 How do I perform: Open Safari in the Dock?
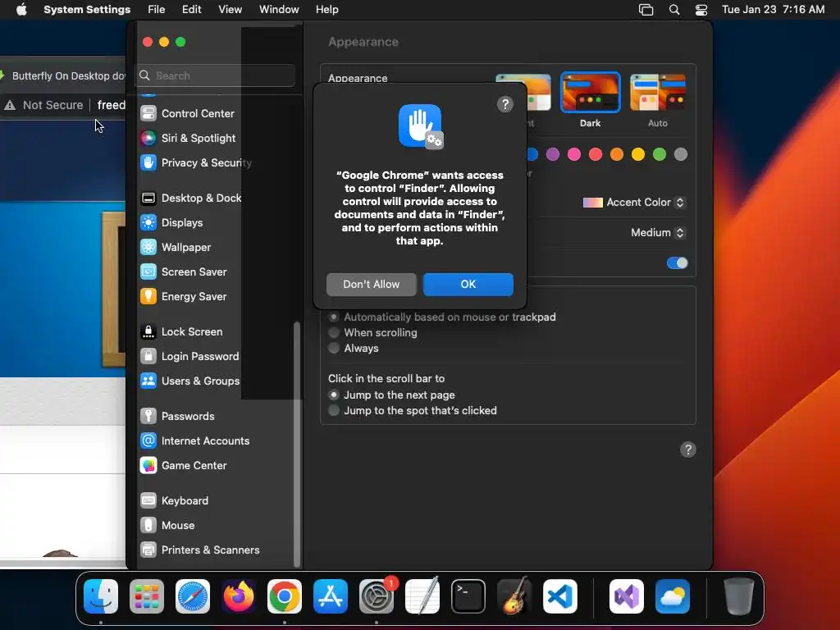point(193,596)
